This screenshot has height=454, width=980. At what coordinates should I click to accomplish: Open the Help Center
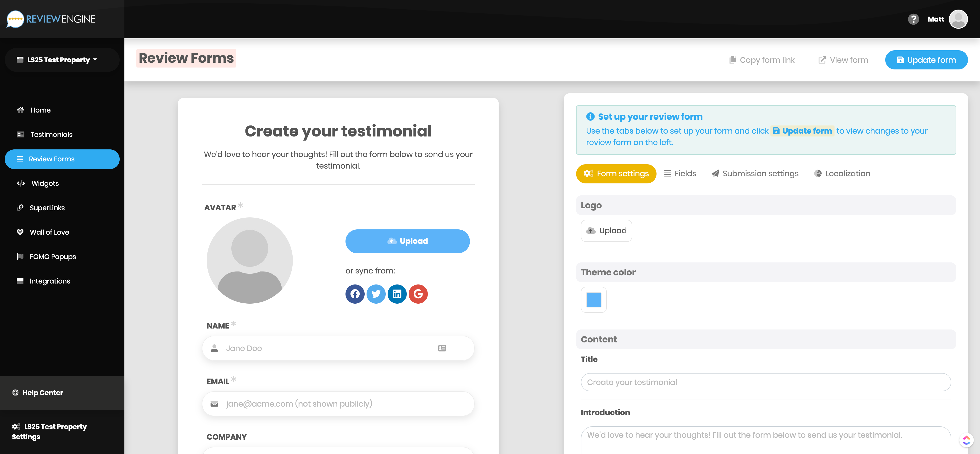tap(62, 393)
